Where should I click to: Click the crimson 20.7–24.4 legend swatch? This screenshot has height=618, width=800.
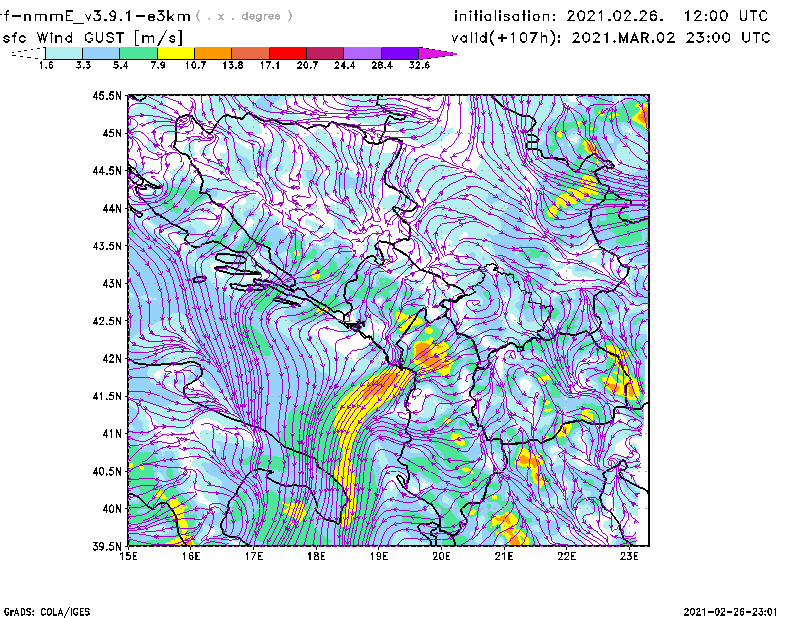(326, 53)
